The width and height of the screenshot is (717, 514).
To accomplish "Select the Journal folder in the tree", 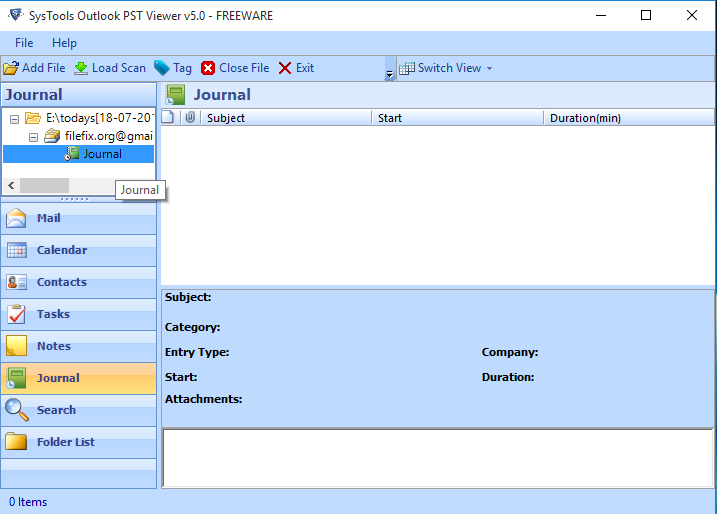I will coord(102,154).
